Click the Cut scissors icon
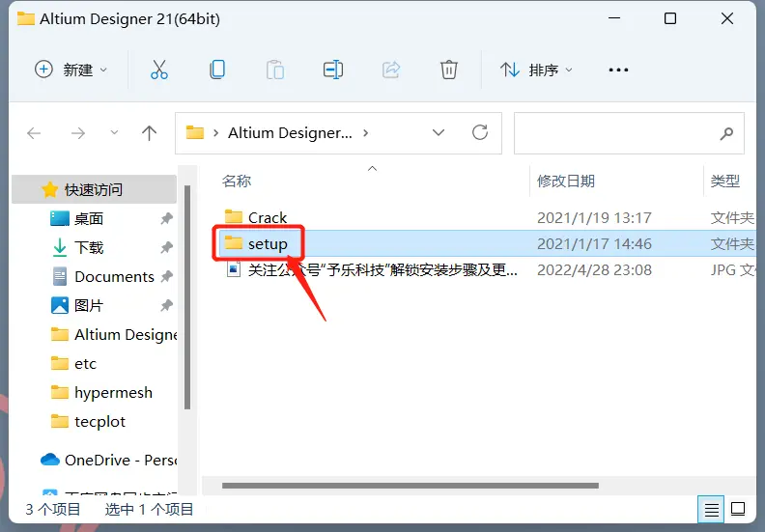The image size is (765, 532). (159, 70)
